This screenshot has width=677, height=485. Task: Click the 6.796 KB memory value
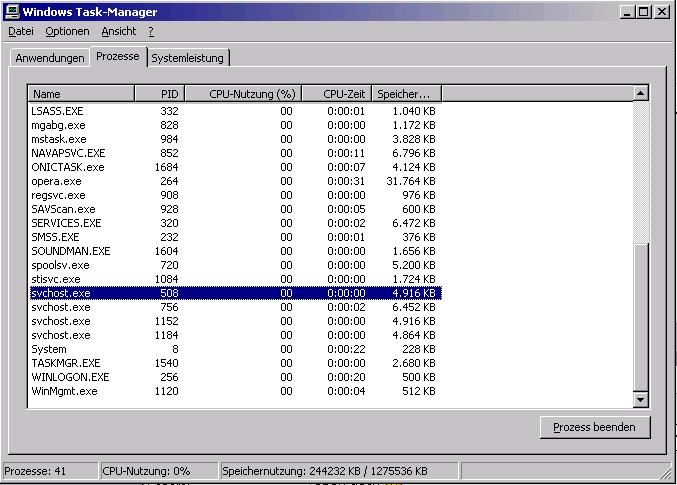pos(414,153)
